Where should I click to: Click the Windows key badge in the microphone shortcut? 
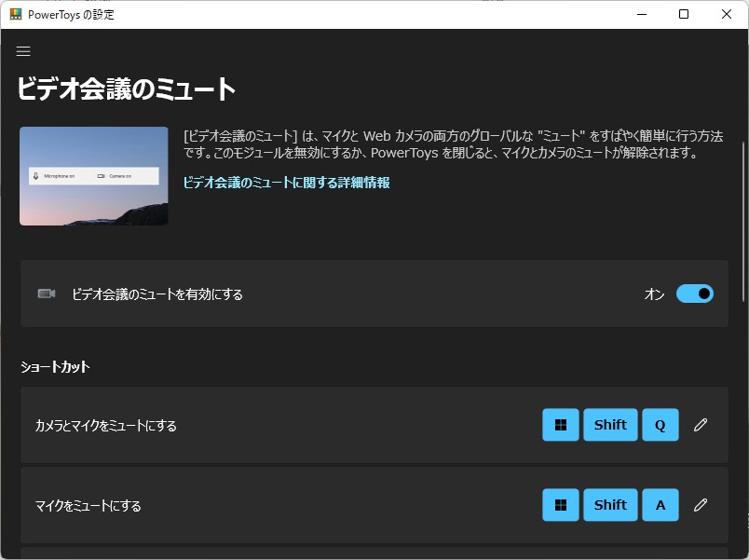point(560,505)
